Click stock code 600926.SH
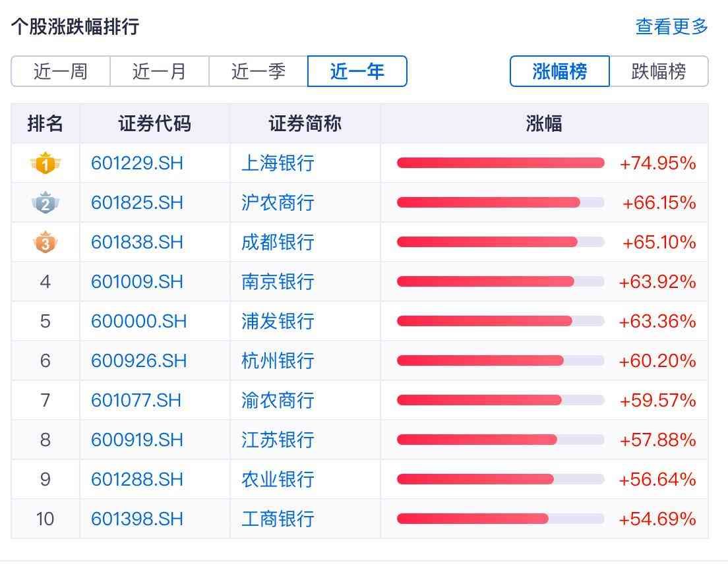Viewport: 728px width, 572px height. point(139,361)
